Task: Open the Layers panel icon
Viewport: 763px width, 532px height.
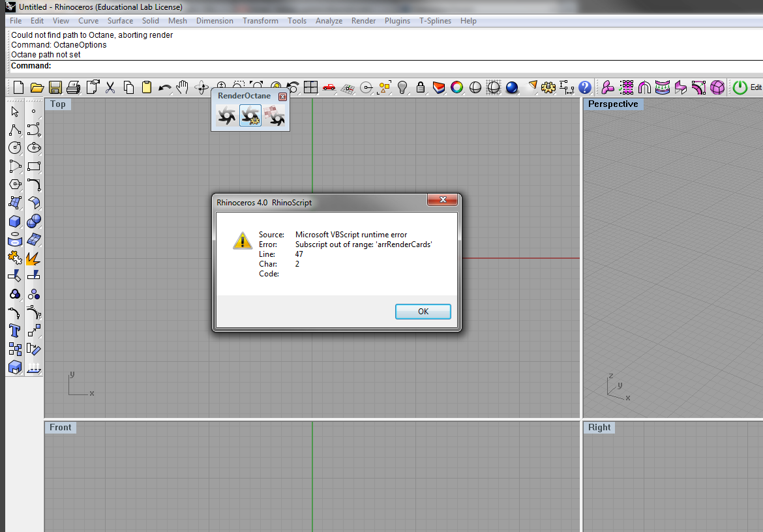Action: click(439, 87)
